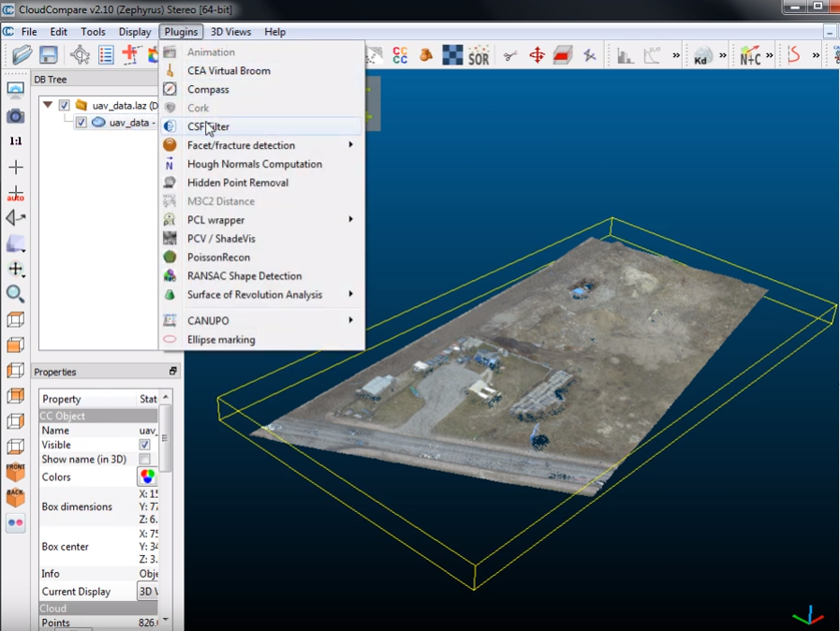Expand toolbar overflow chevron next to Kd
This screenshot has height=631, width=840.
pos(723,55)
